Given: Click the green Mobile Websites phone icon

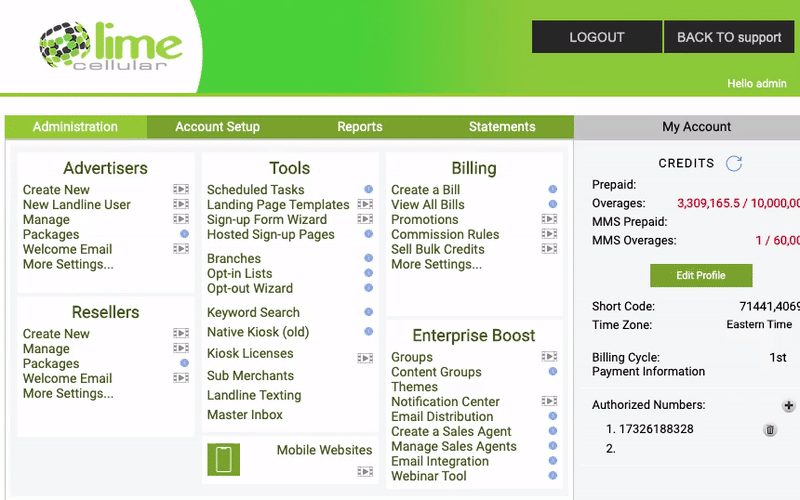Looking at the screenshot, I should [x=223, y=459].
